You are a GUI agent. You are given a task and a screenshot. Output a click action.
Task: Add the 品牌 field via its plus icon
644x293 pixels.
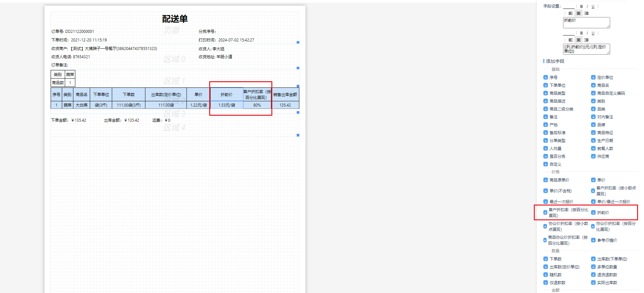[593, 125]
